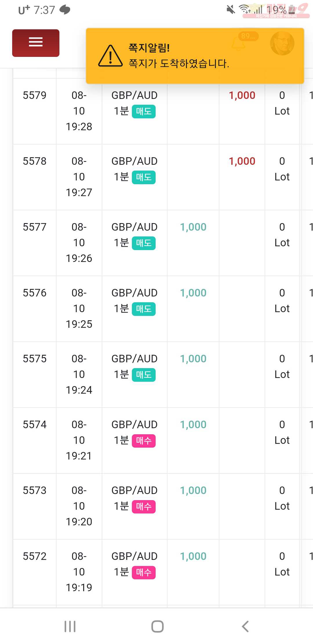This screenshot has width=313, height=644.
Task: Tap the 매도 badge on row 5579
Action: tap(144, 111)
